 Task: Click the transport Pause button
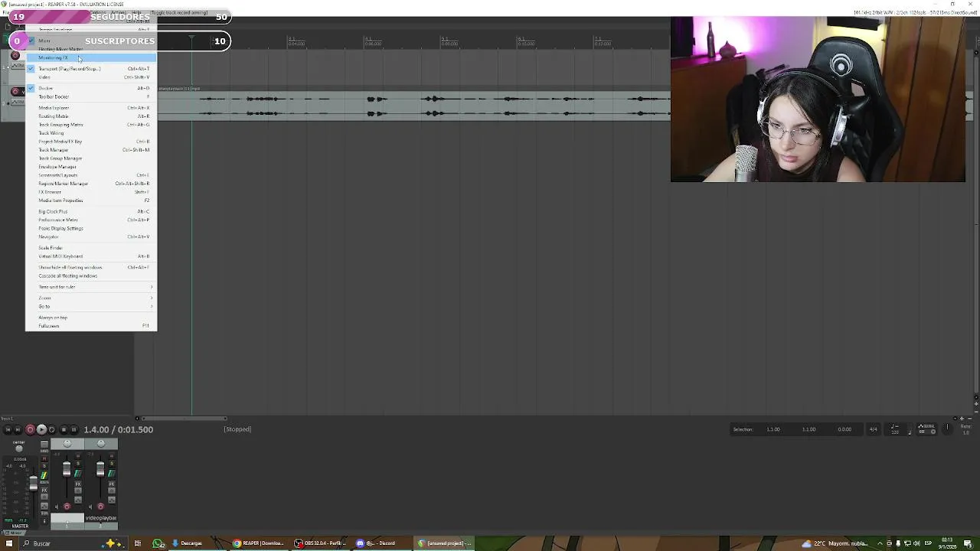click(x=73, y=429)
